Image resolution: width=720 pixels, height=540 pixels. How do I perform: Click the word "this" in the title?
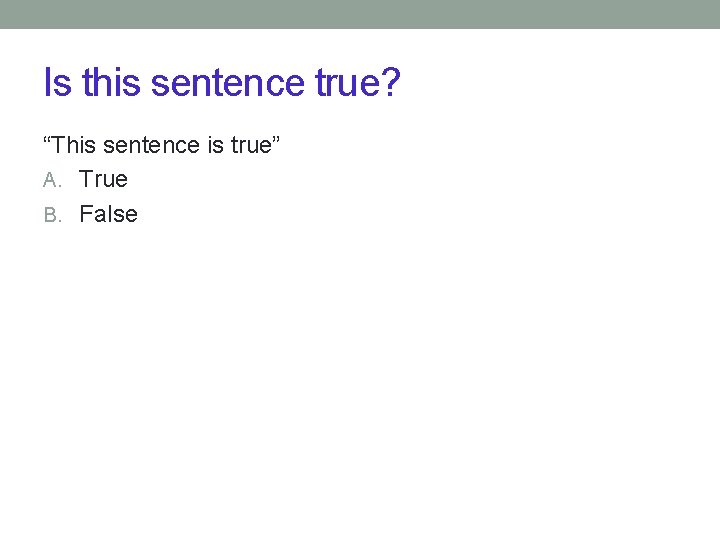(x=111, y=83)
